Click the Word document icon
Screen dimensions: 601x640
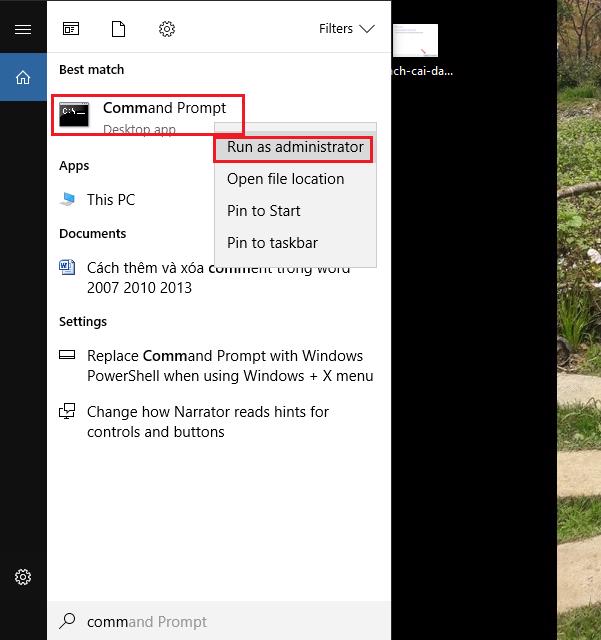pos(67,267)
